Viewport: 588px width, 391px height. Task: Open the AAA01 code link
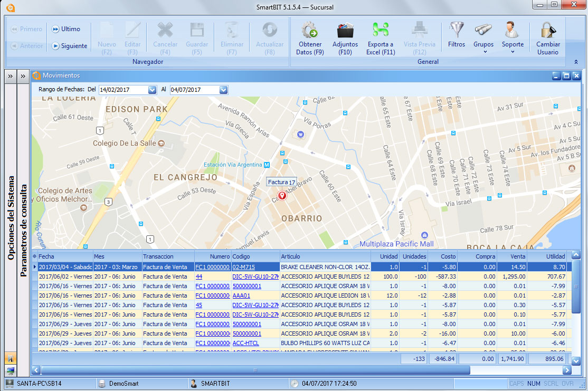click(241, 296)
